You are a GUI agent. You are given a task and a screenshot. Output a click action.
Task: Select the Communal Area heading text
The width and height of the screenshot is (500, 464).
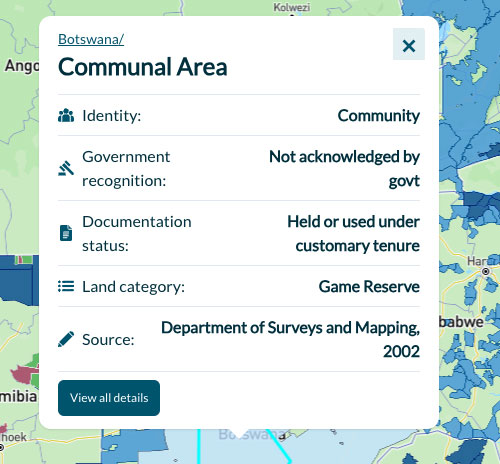(143, 67)
